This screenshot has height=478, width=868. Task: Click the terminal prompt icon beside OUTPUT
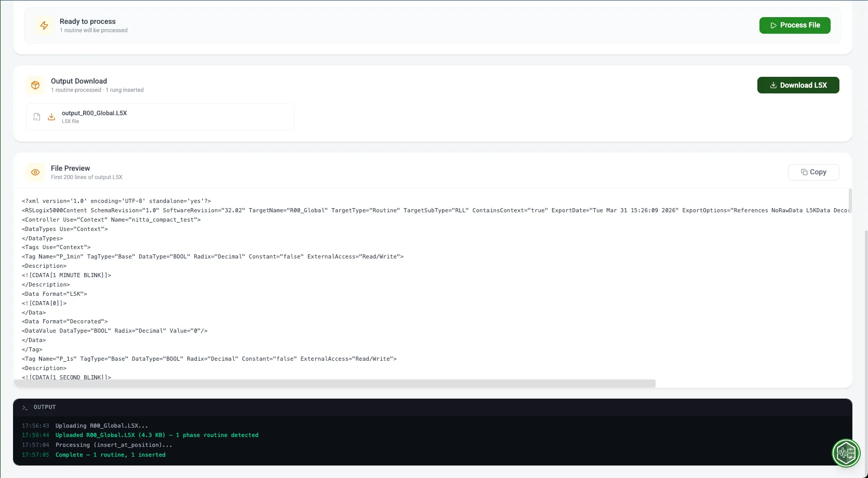[25, 407]
